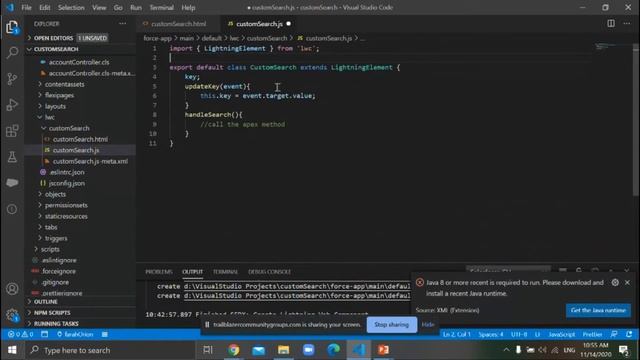Click the farahOrion org status bar item
The width and height of the screenshot is (640, 360).
click(75, 334)
